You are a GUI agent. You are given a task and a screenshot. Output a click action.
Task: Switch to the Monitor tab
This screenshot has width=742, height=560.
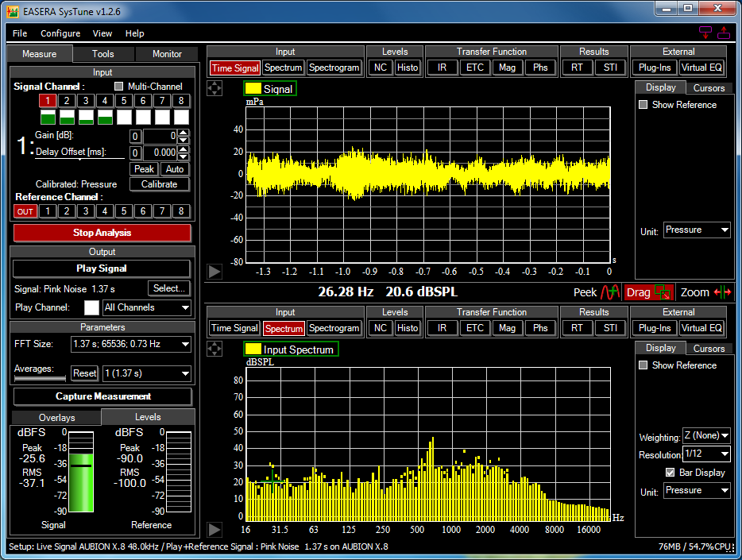167,54
